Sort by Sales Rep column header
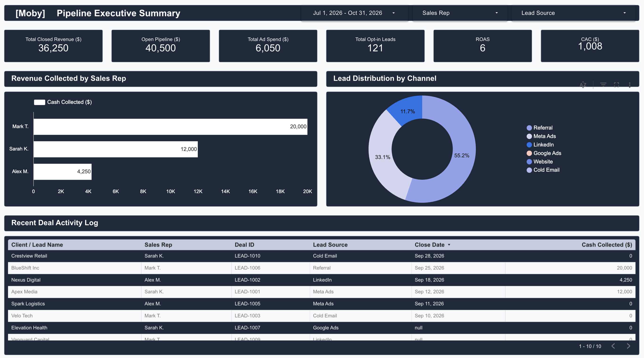The width and height of the screenshot is (644, 358). point(158,244)
